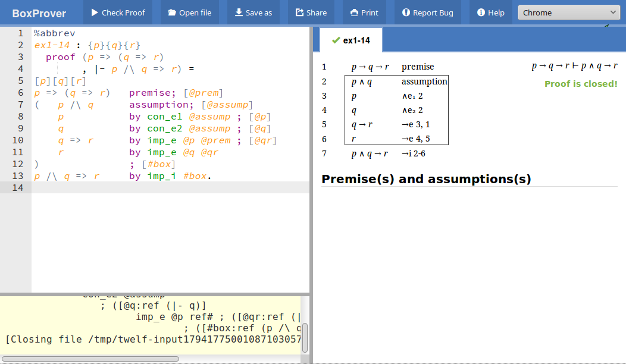
Task: Click the Share icon in the toolbar
Action: pos(299,12)
